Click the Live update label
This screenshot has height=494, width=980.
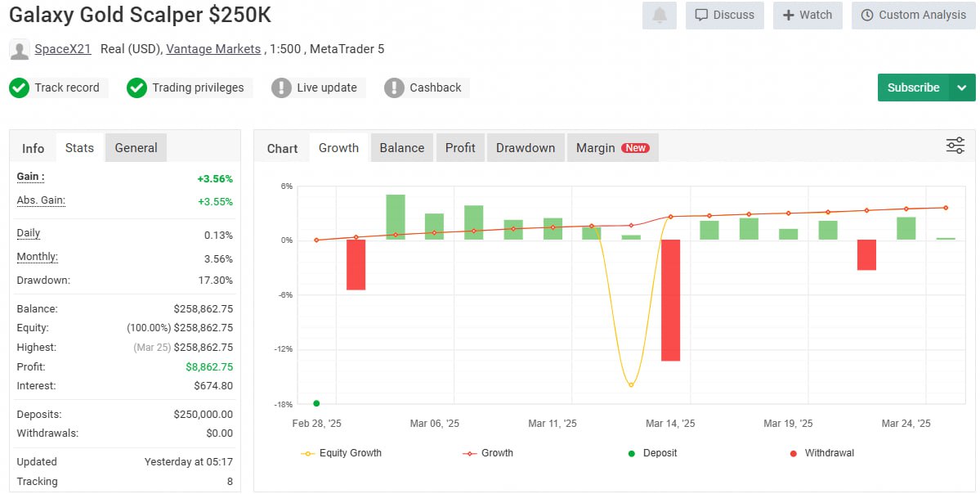(327, 88)
